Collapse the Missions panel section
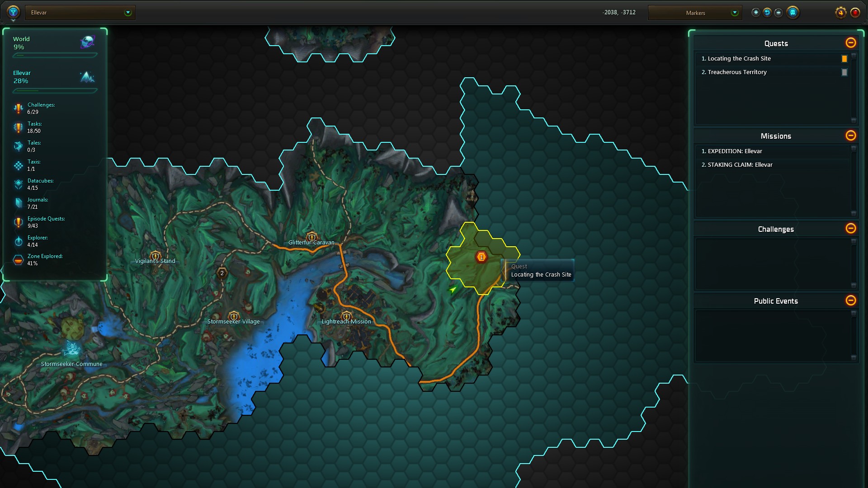This screenshot has width=868, height=488. point(850,136)
